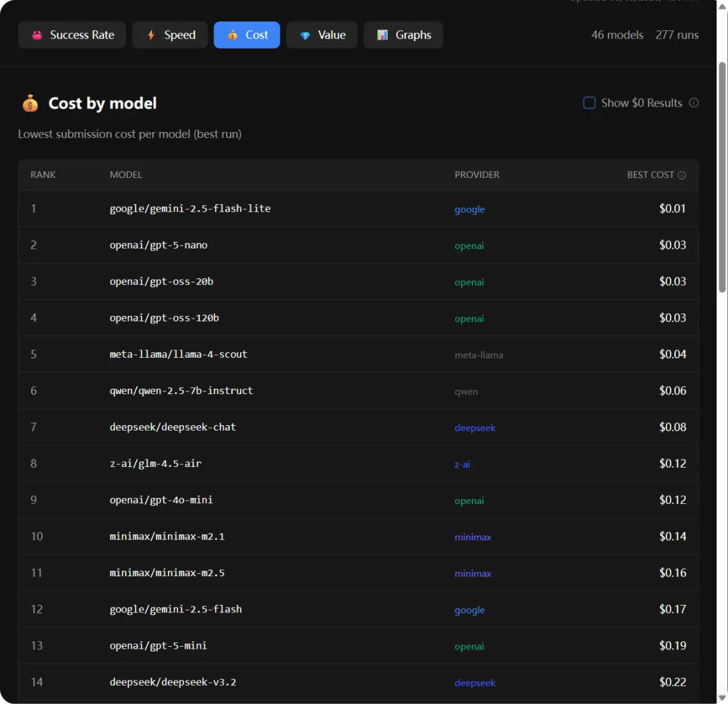Click the $0.04 cost for llama-4-scout
This screenshot has width=728, height=704.
pyautogui.click(x=672, y=354)
